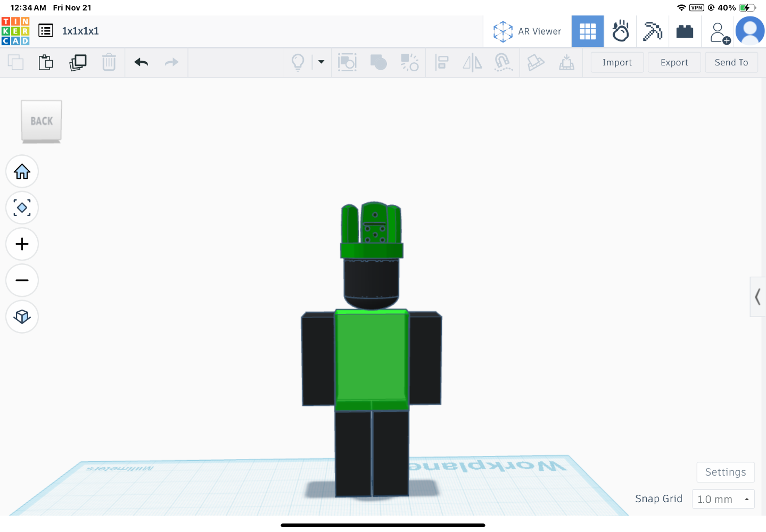
Task: Toggle orthographic perspective view cube
Action: (x=22, y=317)
